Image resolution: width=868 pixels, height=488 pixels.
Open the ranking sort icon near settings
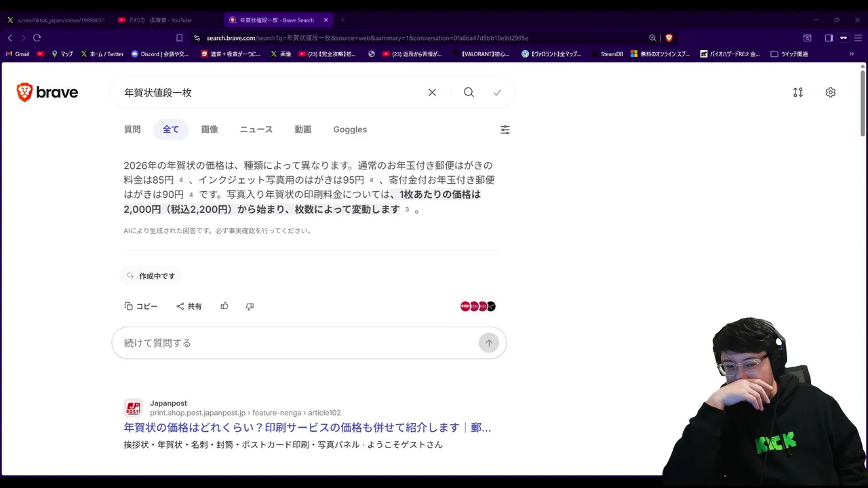(797, 92)
